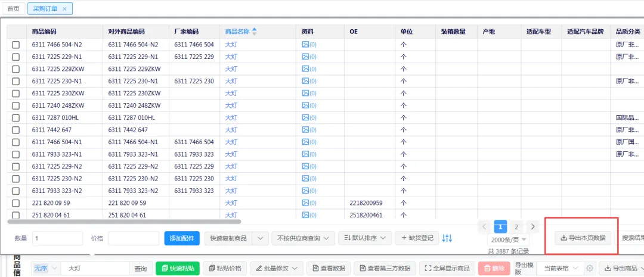
Task: Open image attachments for 6311 7225 229-N2
Action: (309, 167)
